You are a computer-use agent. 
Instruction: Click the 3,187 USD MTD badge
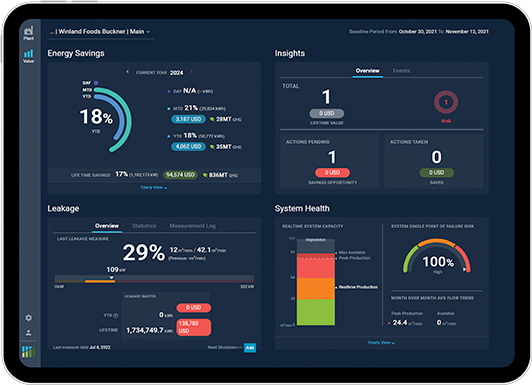(188, 119)
